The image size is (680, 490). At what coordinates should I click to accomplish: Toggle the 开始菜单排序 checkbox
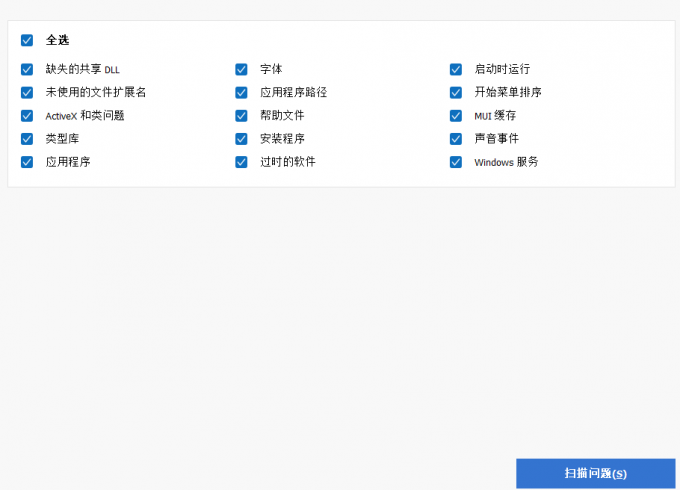click(x=456, y=92)
